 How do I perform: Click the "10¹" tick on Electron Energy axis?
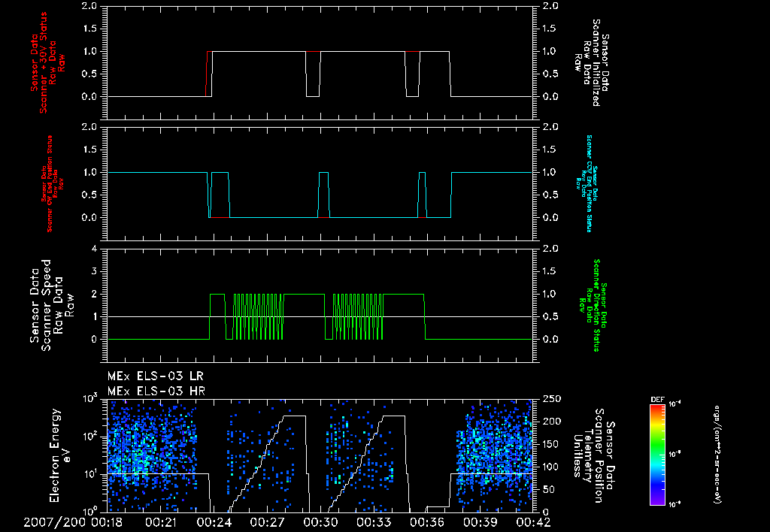(89, 473)
